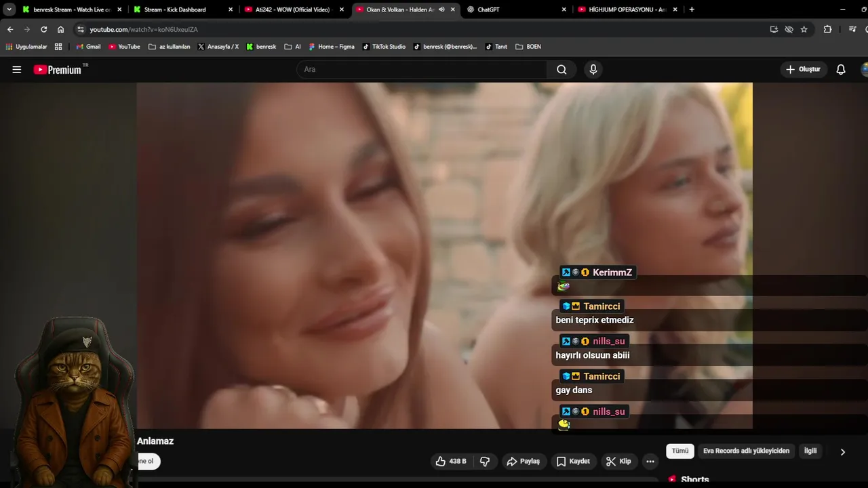Select the Eva Records adlı yükleyiciden chip

pos(746,451)
